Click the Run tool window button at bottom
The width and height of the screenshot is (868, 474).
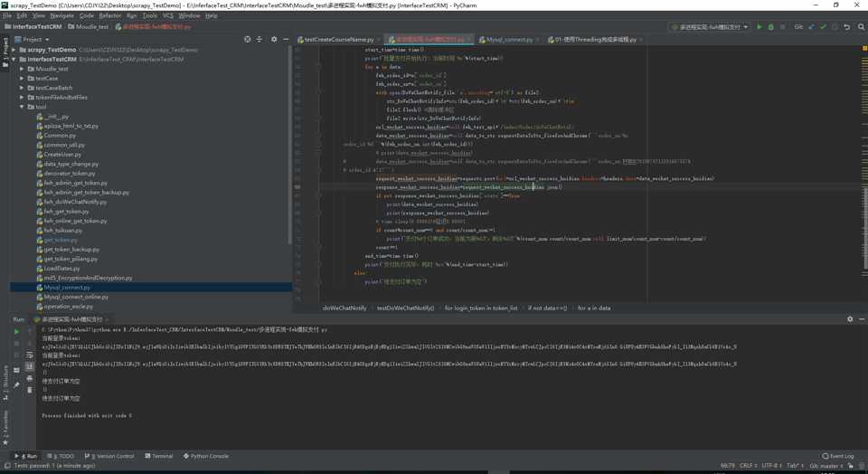point(26,456)
